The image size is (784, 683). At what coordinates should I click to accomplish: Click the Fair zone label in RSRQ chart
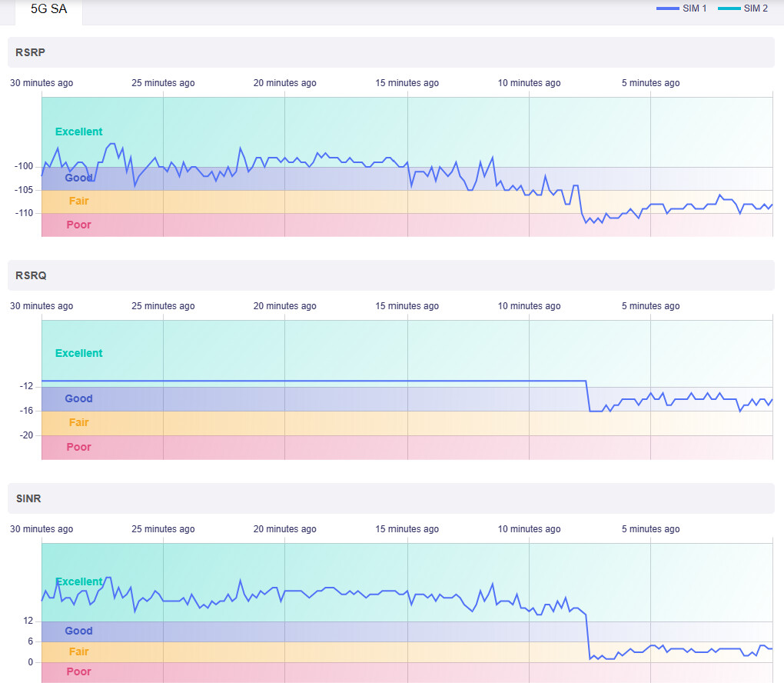(x=78, y=422)
